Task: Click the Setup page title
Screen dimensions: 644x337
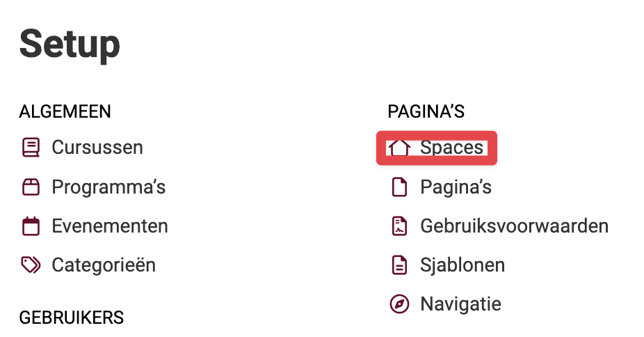Action: [70, 45]
